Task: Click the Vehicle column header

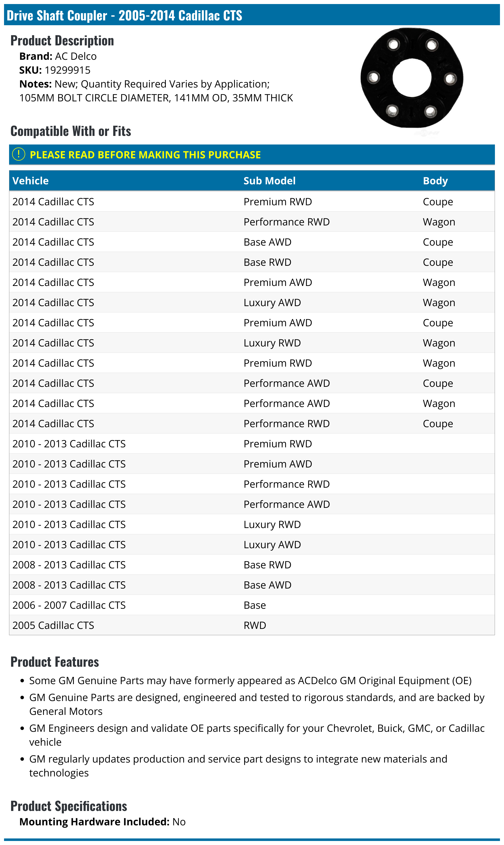Action: click(30, 181)
